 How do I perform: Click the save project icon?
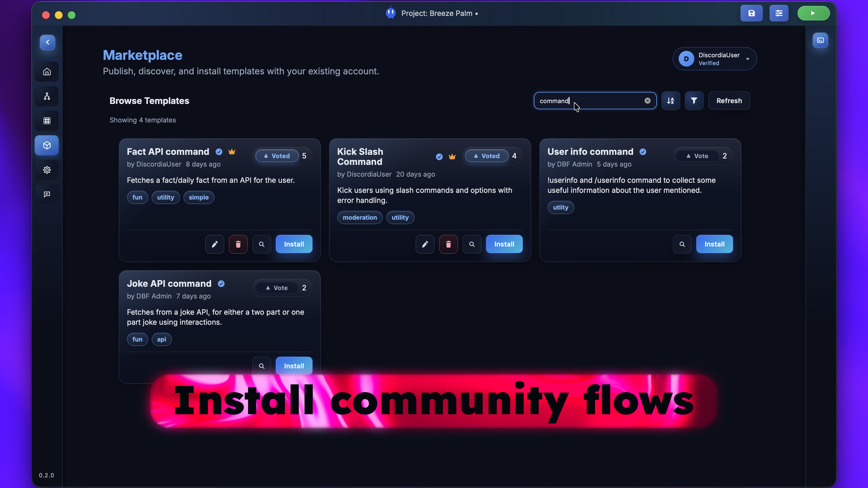[751, 13]
